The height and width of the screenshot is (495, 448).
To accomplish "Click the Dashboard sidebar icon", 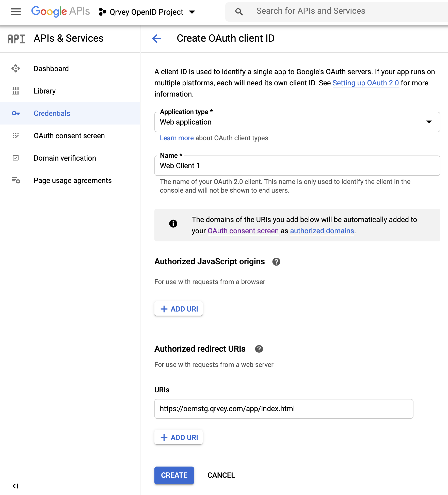I will (x=16, y=69).
